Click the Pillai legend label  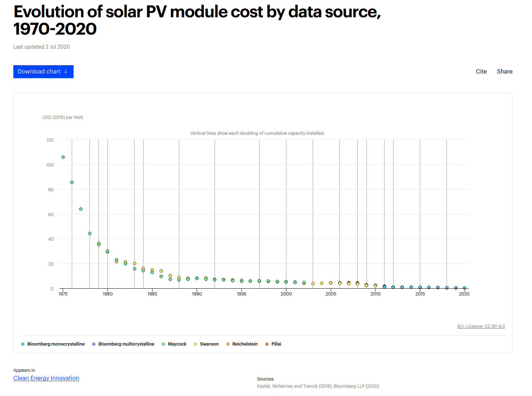[x=276, y=344]
